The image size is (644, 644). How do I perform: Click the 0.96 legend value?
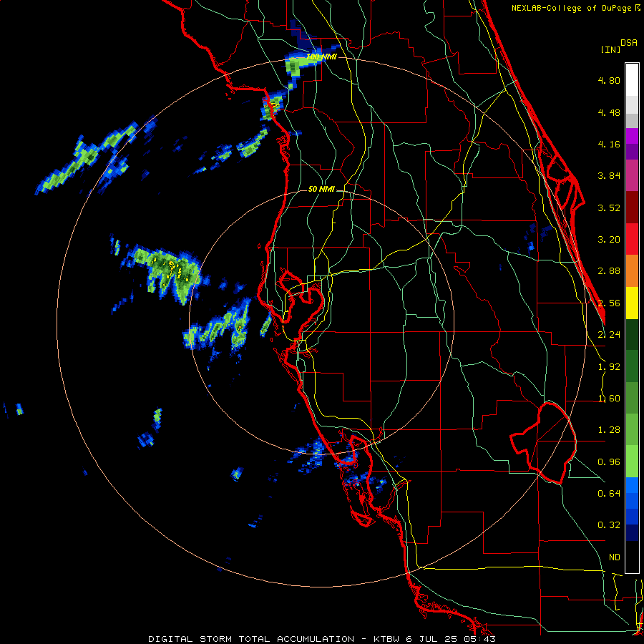(609, 462)
